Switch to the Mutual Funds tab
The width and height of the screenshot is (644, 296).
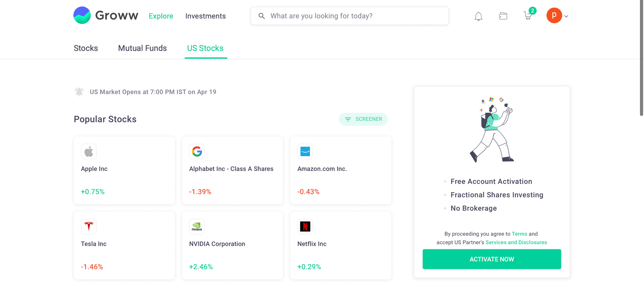click(x=142, y=48)
